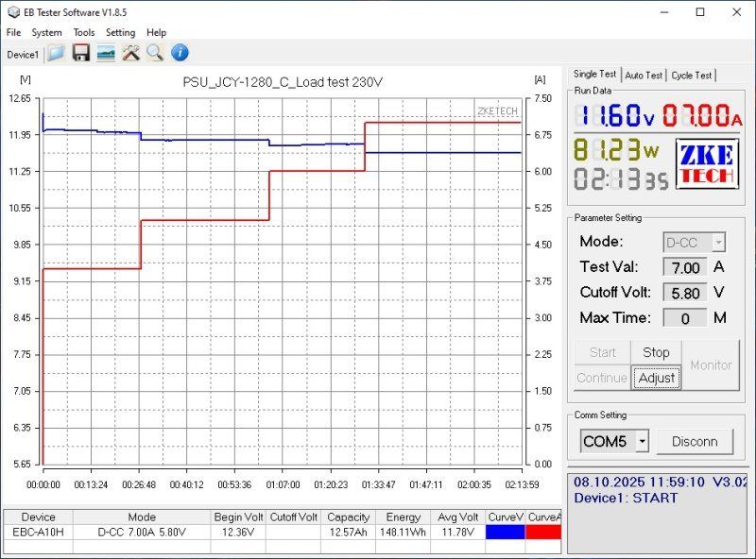The height and width of the screenshot is (559, 756).
Task: Expand the Mode D-CC dropdown
Action: (x=717, y=243)
